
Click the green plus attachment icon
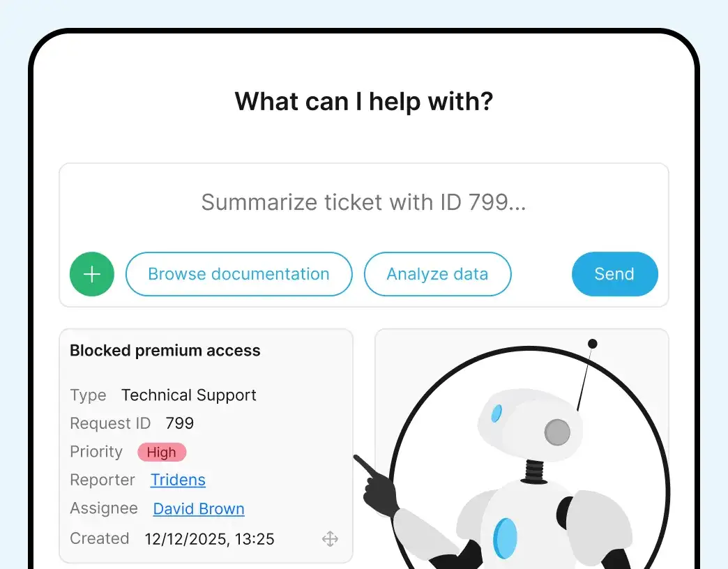click(91, 274)
